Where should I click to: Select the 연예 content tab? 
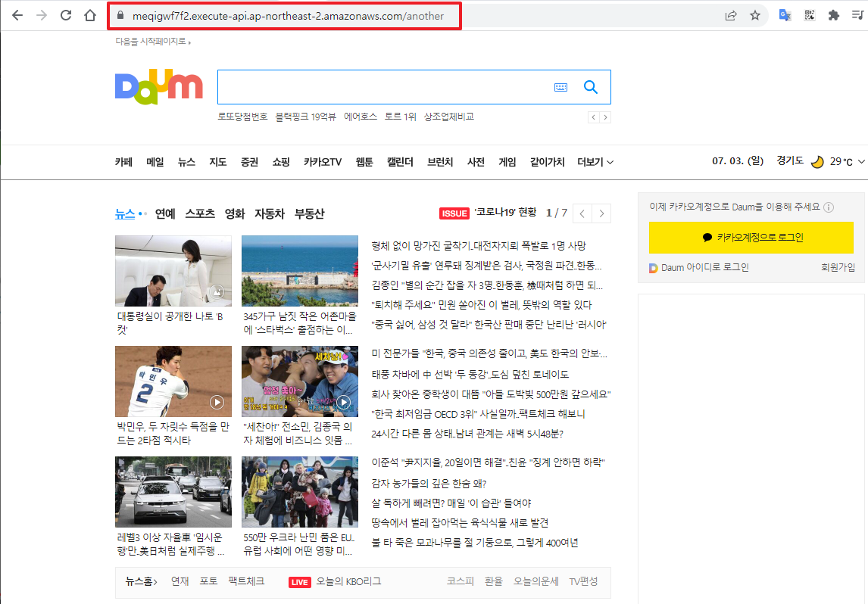(x=165, y=213)
